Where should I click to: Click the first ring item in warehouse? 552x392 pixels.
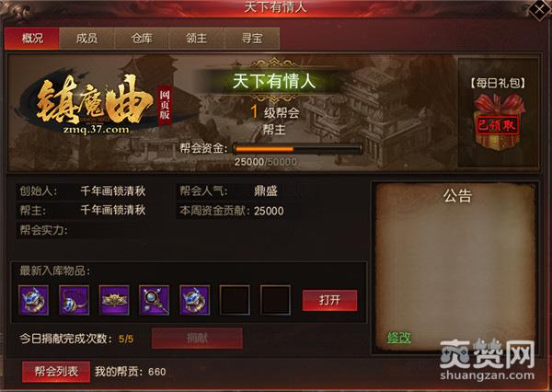coord(33,300)
